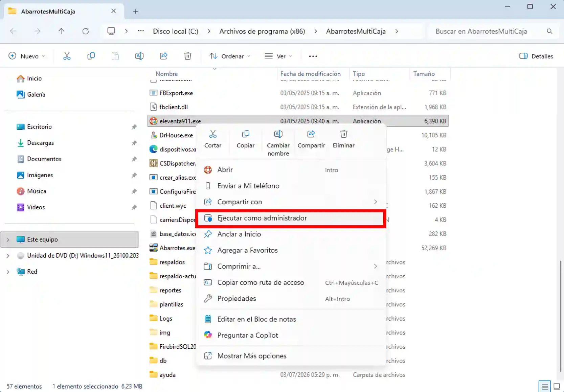Click the breadcrumb ellipsis button
The height and width of the screenshot is (392, 564).
pos(141,31)
